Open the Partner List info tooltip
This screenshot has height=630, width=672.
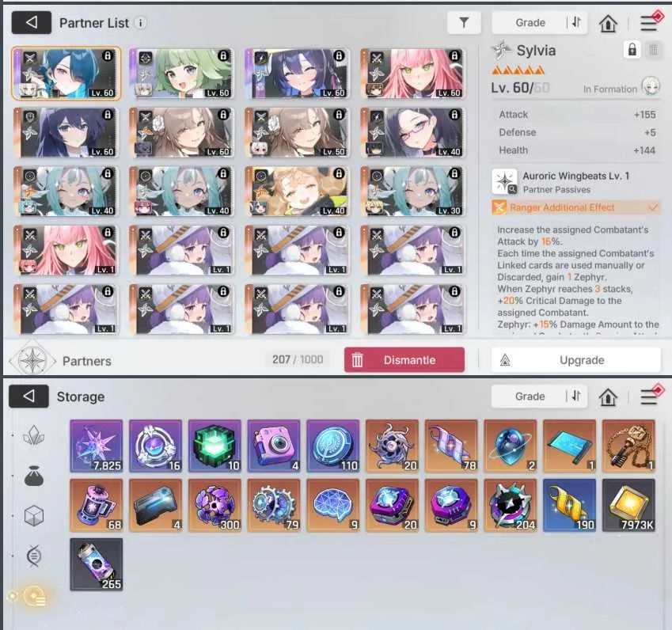click(x=141, y=23)
